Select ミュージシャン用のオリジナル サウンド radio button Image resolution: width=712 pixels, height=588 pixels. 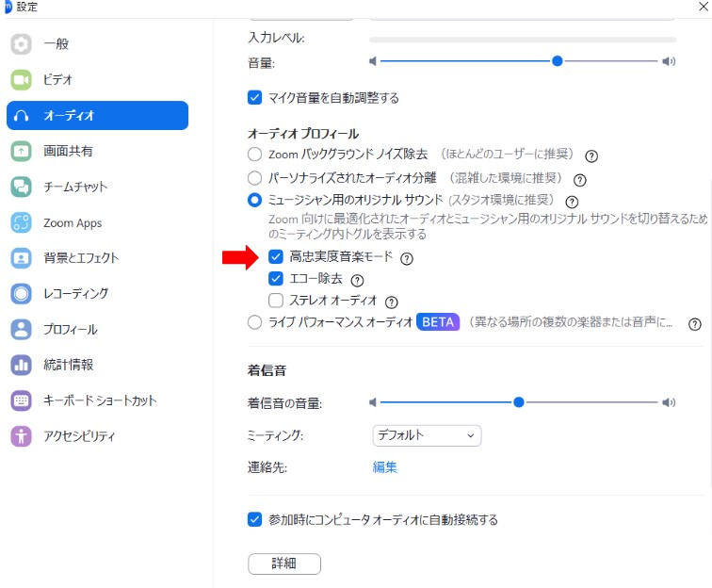[254, 200]
